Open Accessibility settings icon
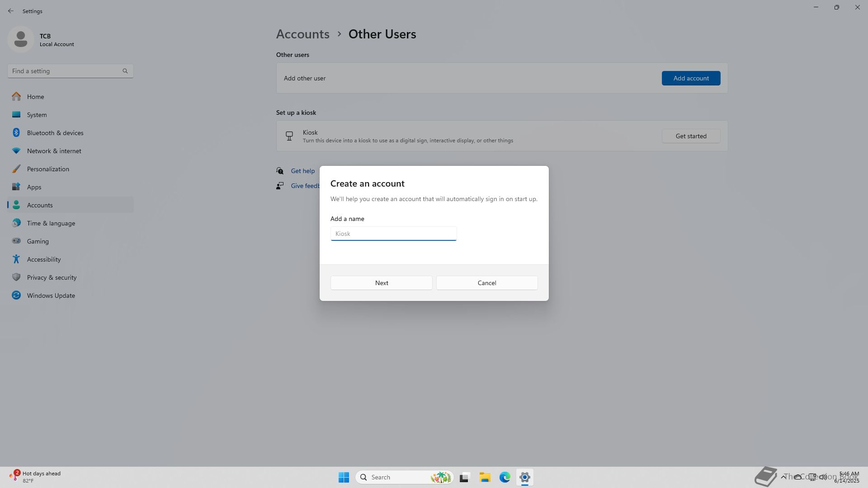 pyautogui.click(x=16, y=259)
